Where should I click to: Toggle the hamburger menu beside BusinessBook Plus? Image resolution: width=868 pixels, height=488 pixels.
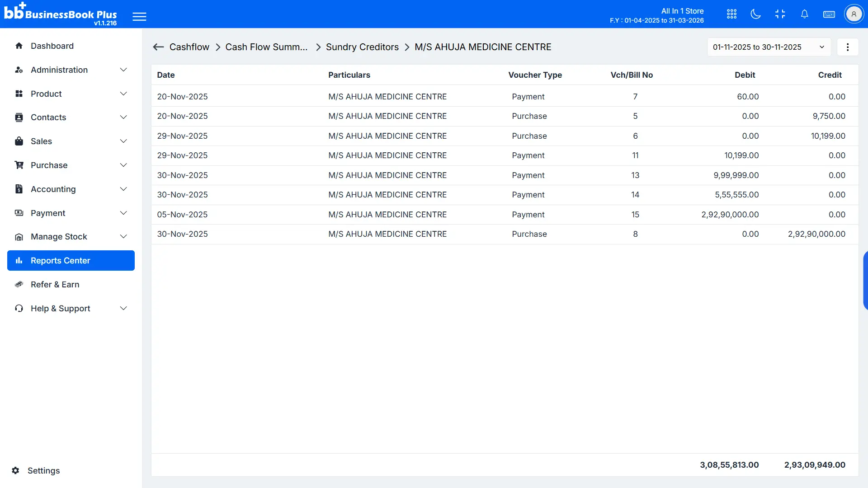pos(139,16)
